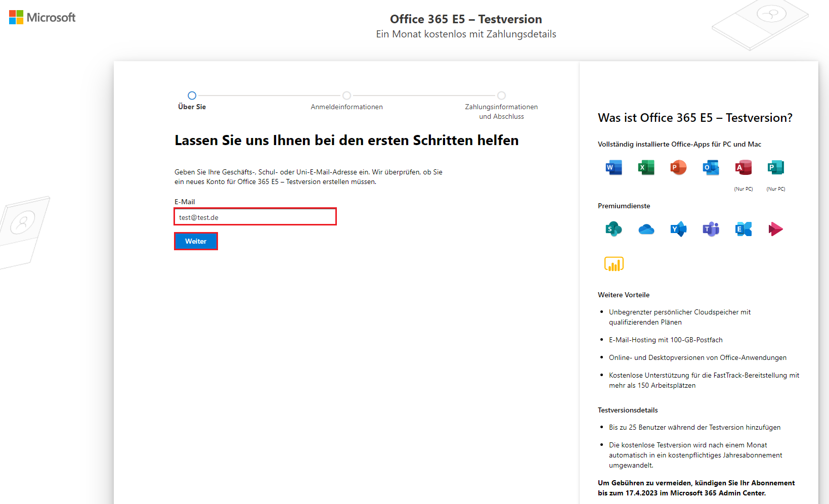Click the Word app icon
The image size is (829, 504).
614,167
